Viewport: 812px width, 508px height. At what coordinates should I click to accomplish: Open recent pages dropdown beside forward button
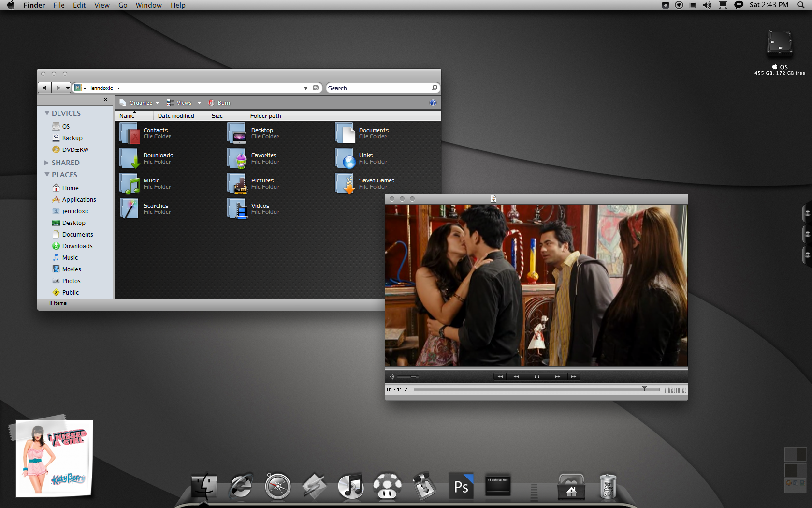tap(68, 88)
